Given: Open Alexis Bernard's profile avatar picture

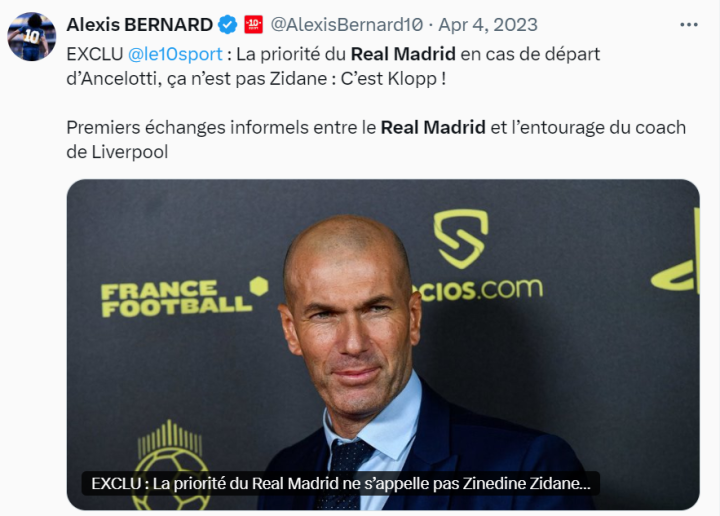Looking at the screenshot, I should (x=32, y=37).
